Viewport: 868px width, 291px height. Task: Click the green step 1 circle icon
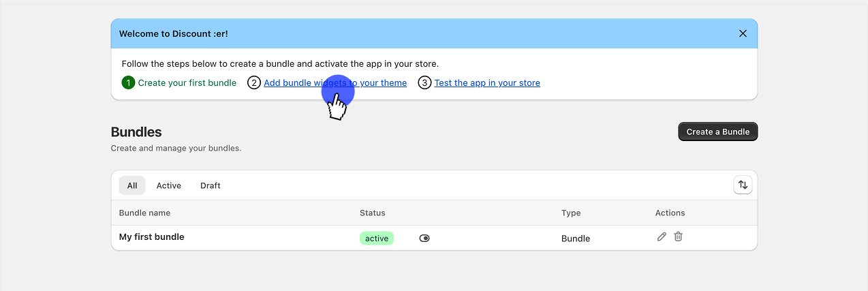(x=128, y=83)
